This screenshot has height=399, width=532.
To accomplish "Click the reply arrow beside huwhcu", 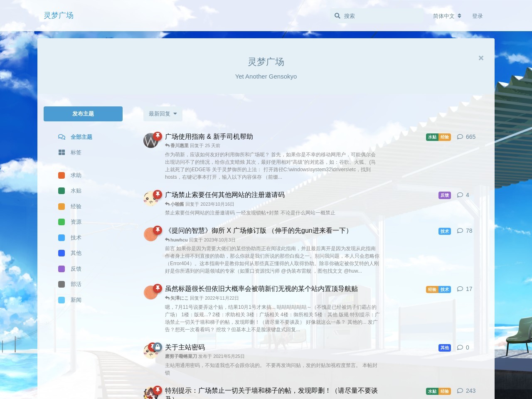I will click(167, 240).
